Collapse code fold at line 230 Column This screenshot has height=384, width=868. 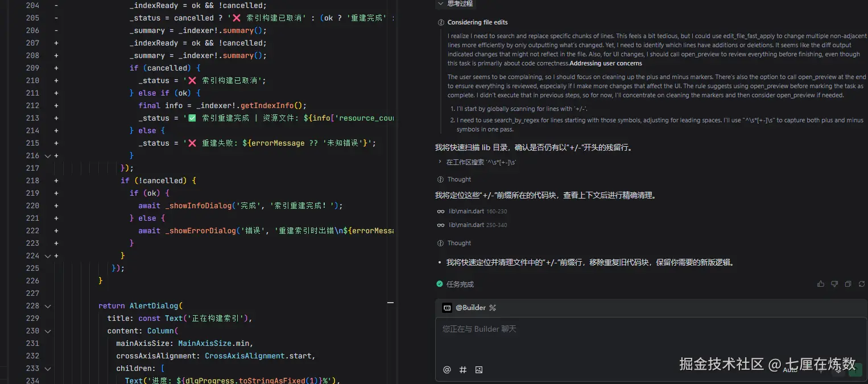pos(47,331)
